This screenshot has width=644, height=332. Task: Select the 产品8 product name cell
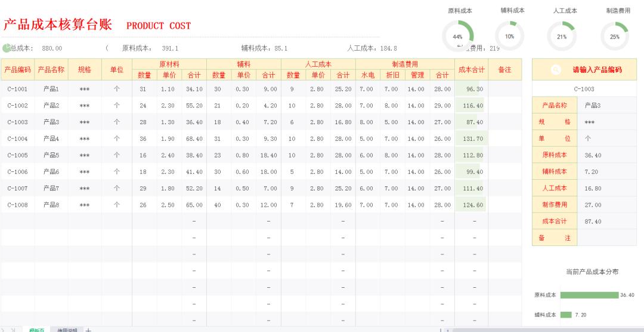click(x=51, y=205)
